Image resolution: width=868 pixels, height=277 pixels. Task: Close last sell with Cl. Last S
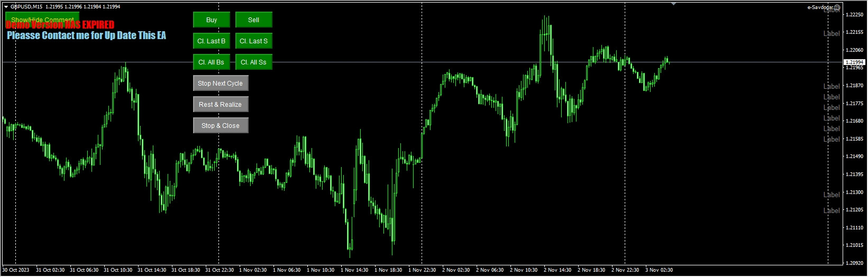click(253, 41)
